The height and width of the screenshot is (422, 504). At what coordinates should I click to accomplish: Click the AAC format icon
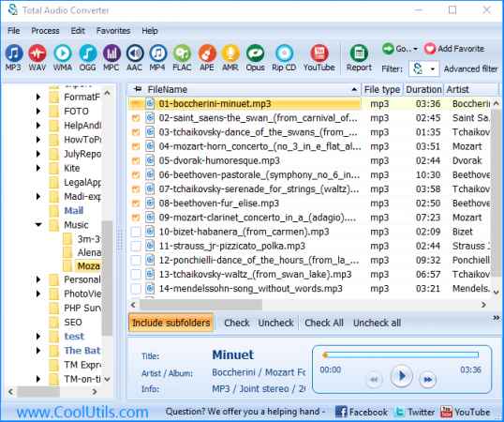coord(134,57)
